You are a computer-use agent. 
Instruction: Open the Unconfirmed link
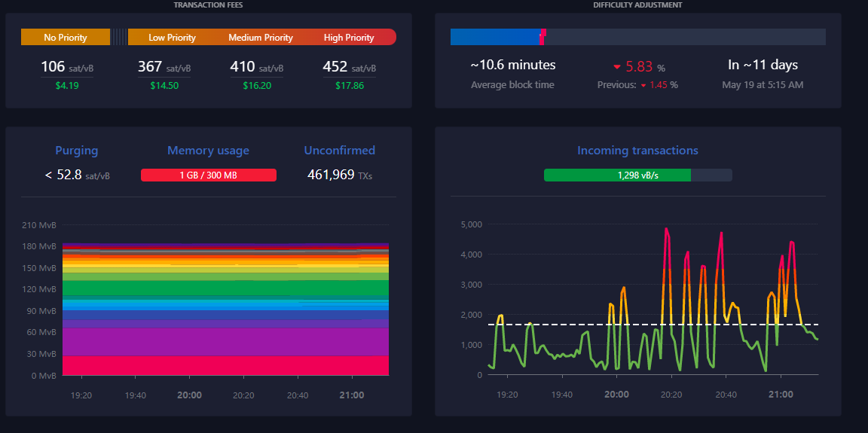339,151
